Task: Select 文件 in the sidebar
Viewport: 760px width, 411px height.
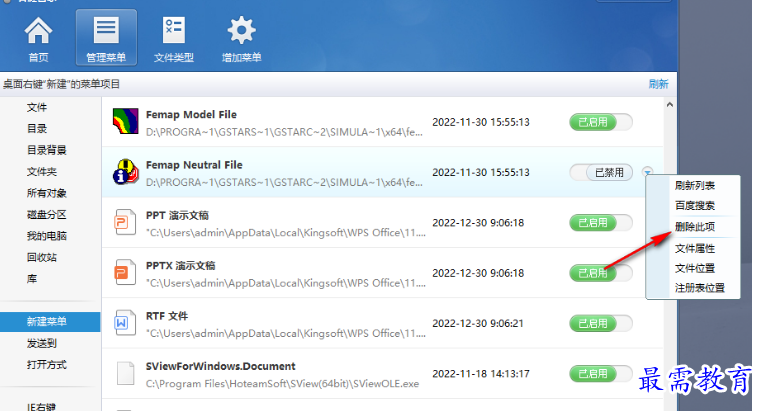Action: [37, 108]
